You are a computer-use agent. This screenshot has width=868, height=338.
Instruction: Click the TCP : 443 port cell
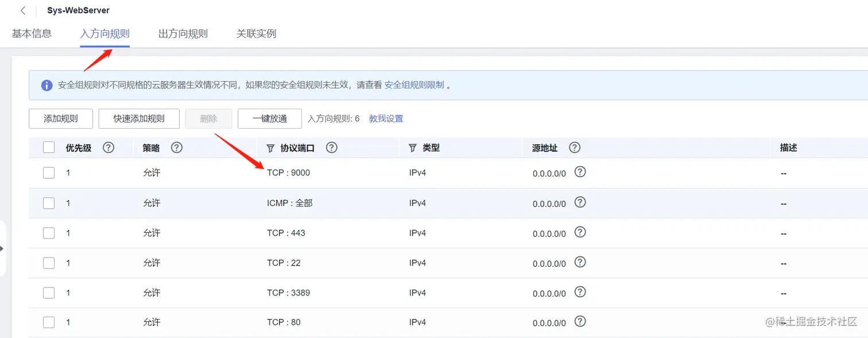(x=286, y=233)
